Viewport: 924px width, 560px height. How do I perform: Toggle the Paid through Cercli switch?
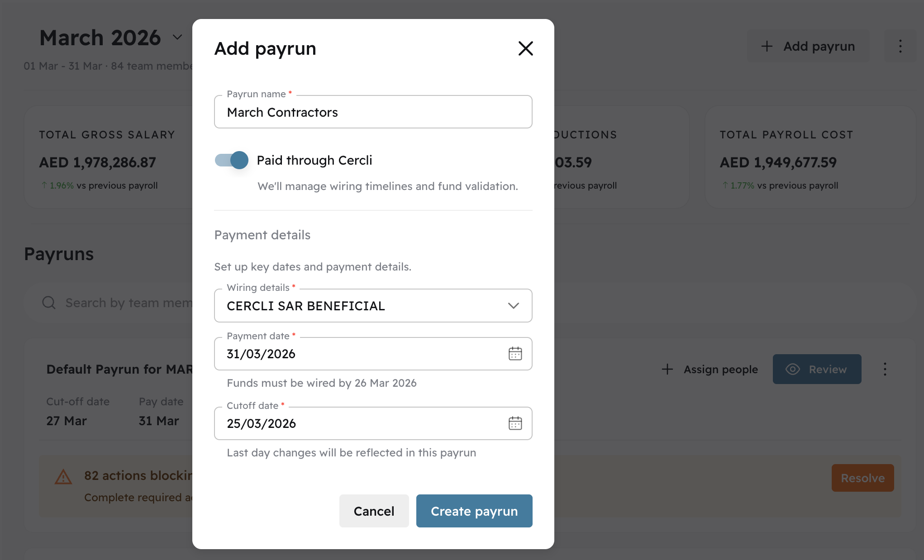point(232,160)
